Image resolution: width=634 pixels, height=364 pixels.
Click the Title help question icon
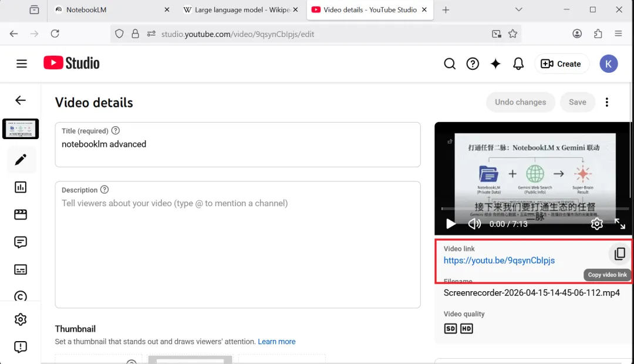[x=116, y=130]
